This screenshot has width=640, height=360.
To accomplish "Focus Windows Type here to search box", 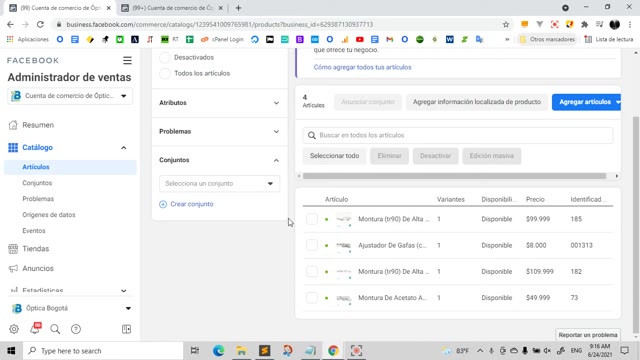I will [x=102, y=351].
